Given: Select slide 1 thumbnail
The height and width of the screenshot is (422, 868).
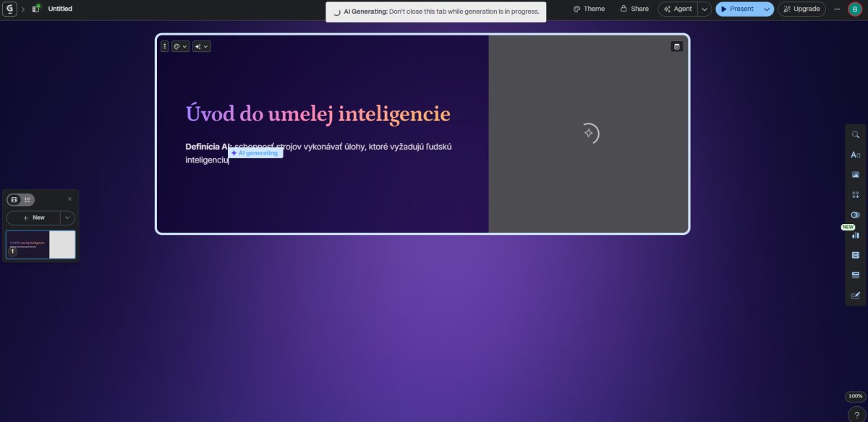Looking at the screenshot, I should tap(41, 244).
